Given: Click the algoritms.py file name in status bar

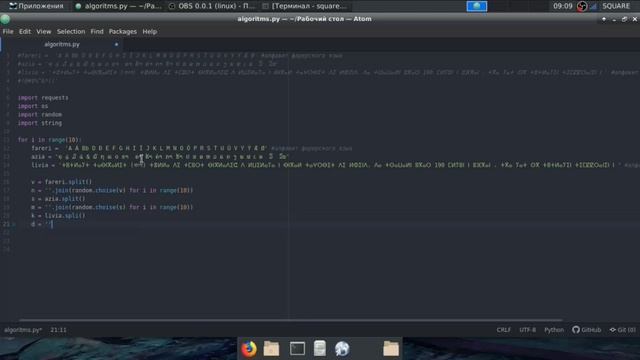Looking at the screenshot, I should click(23, 330).
